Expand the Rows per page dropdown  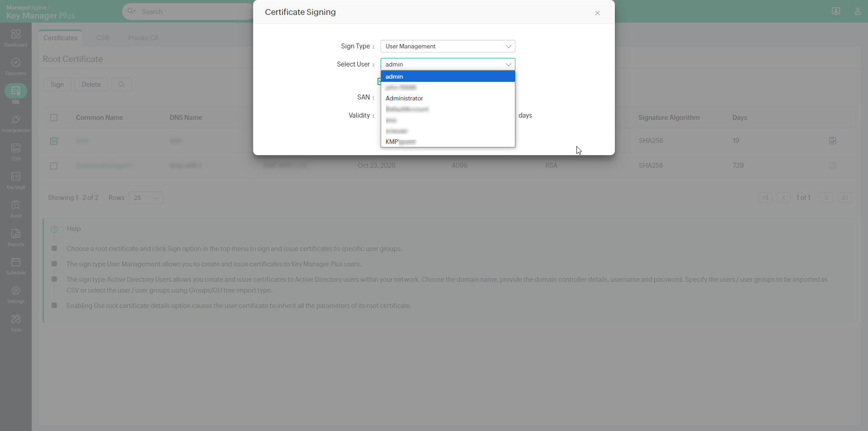click(x=145, y=198)
